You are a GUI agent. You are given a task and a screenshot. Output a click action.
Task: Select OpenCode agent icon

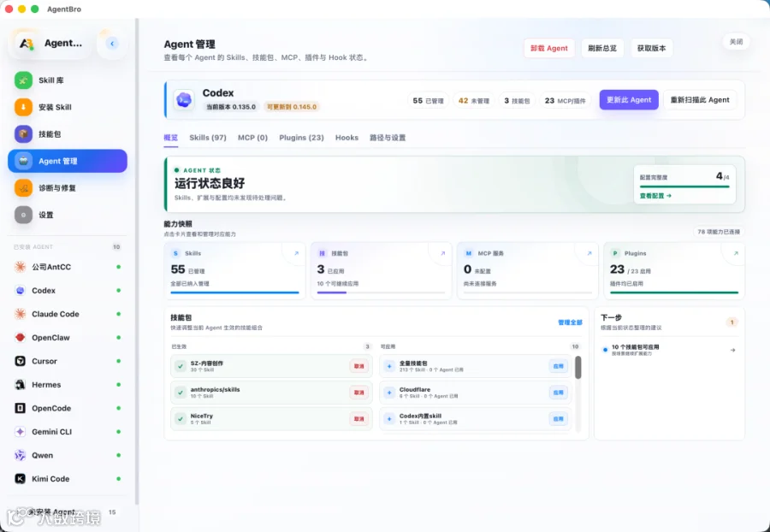click(21, 408)
